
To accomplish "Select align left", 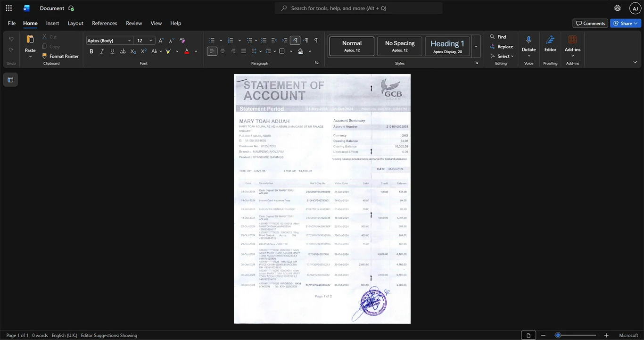I will 212,51.
